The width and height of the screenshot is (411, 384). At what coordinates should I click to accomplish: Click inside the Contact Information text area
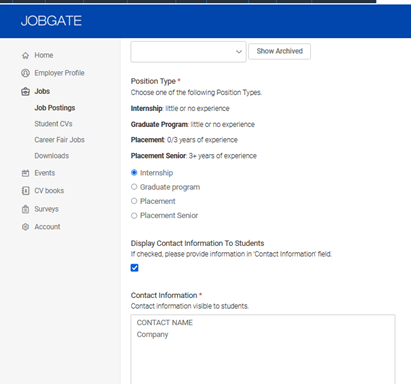(x=263, y=349)
